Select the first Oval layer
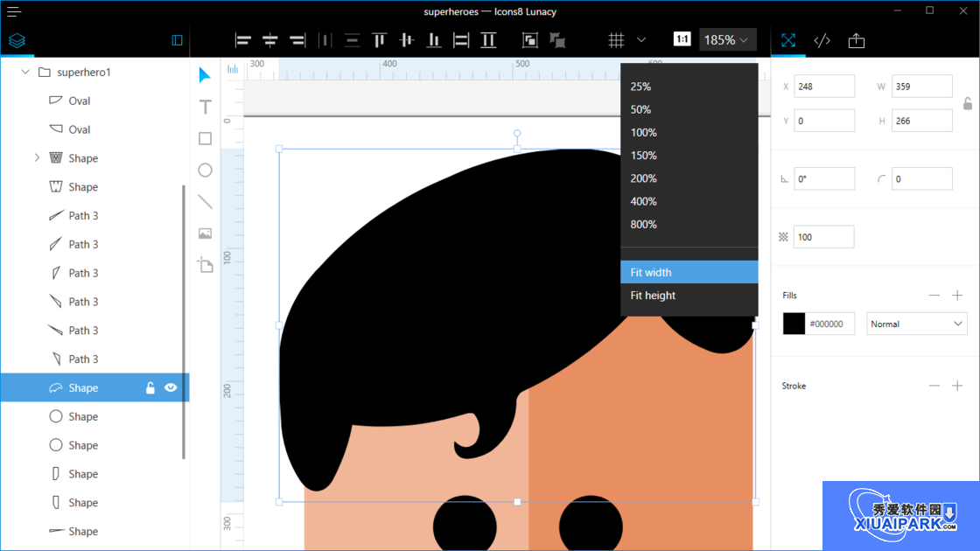The width and height of the screenshot is (980, 551). pyautogui.click(x=95, y=101)
